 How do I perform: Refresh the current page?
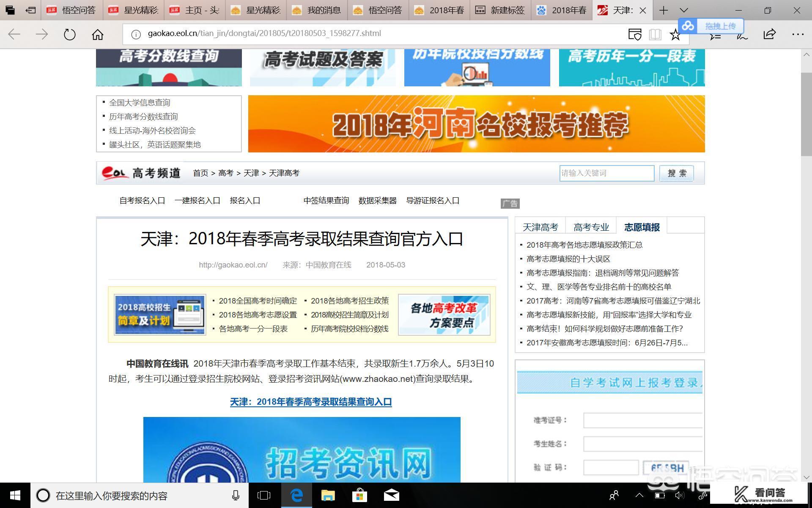tap(69, 34)
